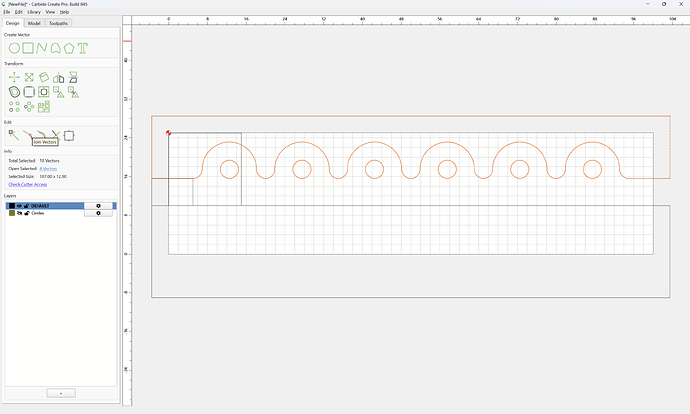
Task: Select the Rectangle create vector tool
Action: point(28,48)
